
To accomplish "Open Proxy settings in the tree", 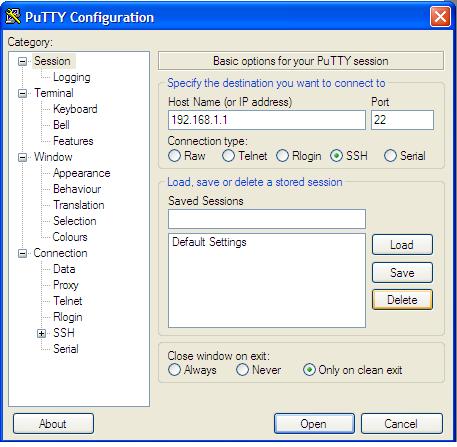I will coord(66,285).
